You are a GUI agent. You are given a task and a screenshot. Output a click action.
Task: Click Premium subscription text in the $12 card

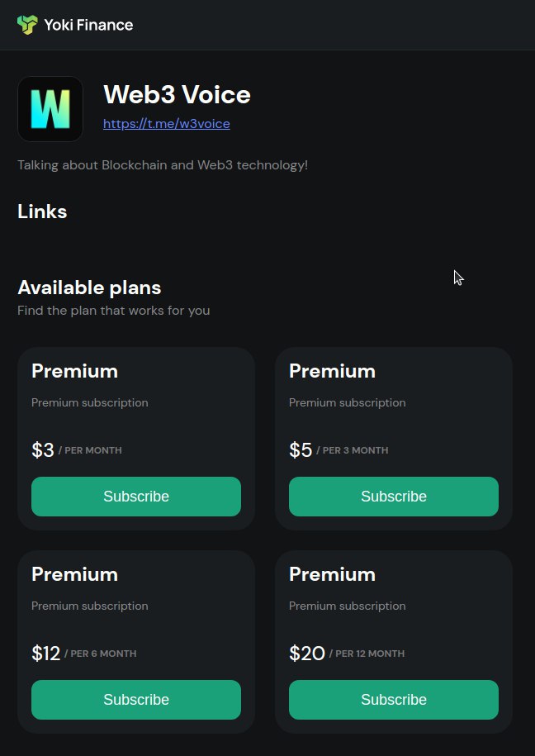click(x=90, y=606)
